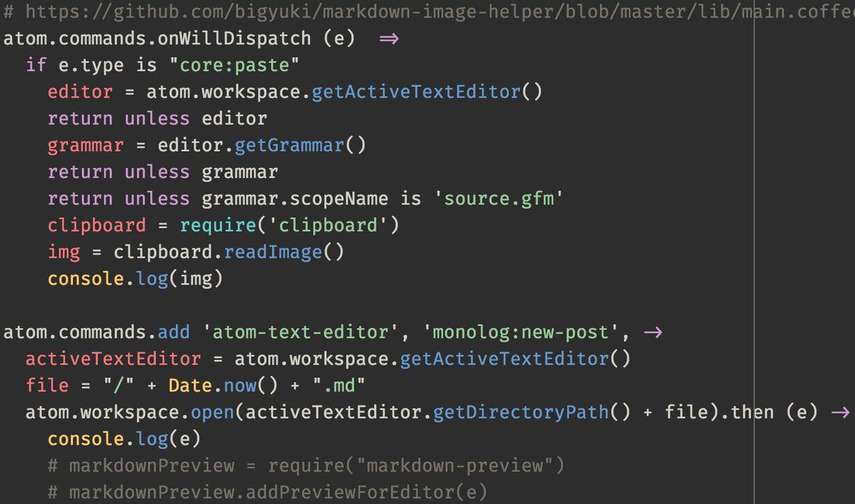This screenshot has height=504, width=855.
Task: Click 'return unless editor' line
Action: pyautogui.click(x=157, y=118)
